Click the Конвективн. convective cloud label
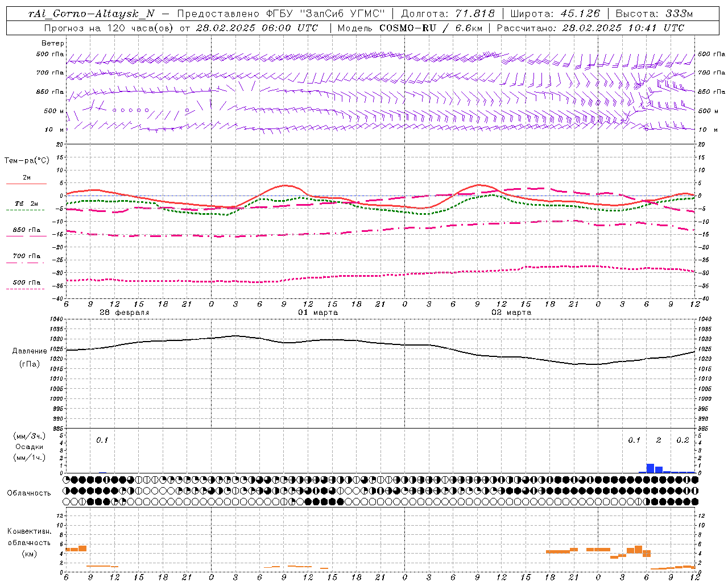The width and height of the screenshot is (728, 582). (x=30, y=531)
